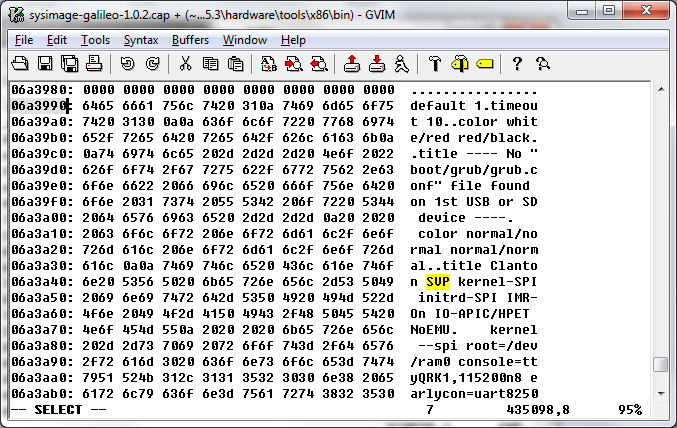Image resolution: width=677 pixels, height=428 pixels.
Task: Click the text 'e/red red/black.'
Action: tap(474, 138)
